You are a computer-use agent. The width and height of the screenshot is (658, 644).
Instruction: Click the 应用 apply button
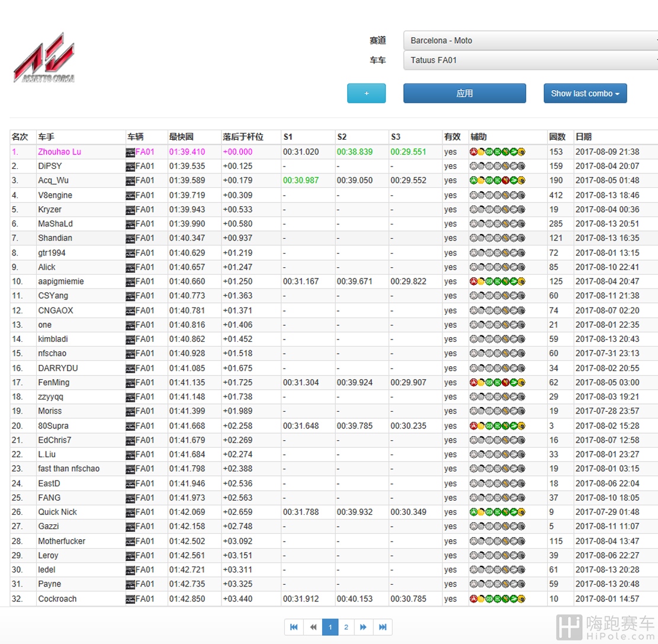pos(464,94)
